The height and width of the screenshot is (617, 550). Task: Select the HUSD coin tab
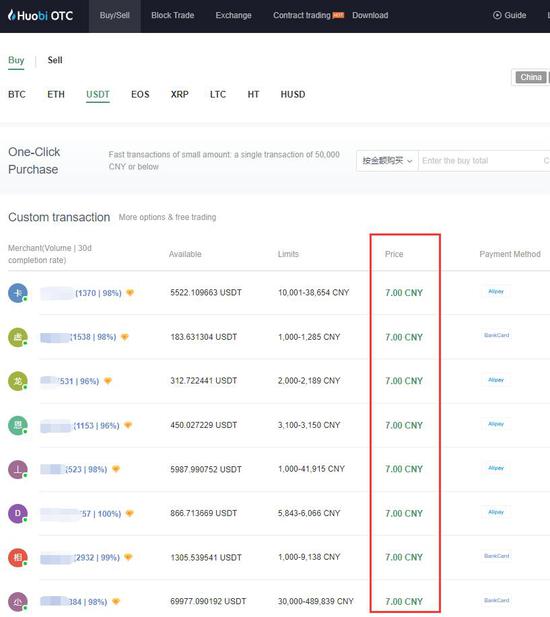[293, 94]
